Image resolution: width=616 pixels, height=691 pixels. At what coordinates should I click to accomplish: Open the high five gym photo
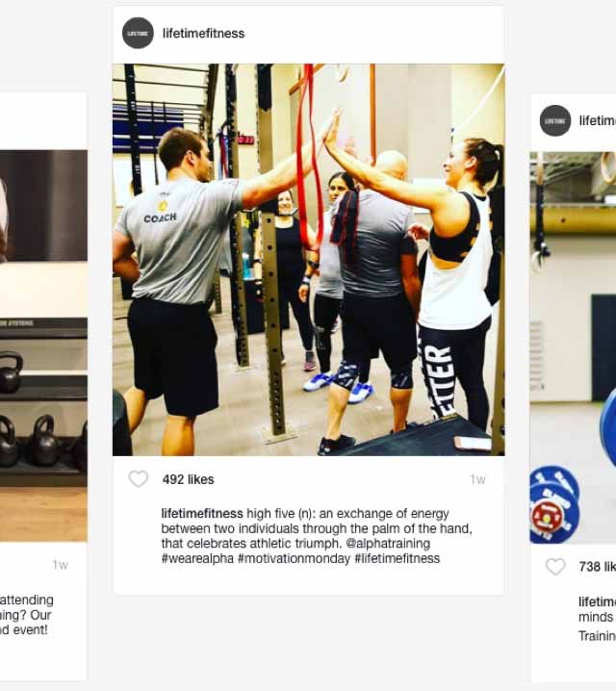click(308, 260)
